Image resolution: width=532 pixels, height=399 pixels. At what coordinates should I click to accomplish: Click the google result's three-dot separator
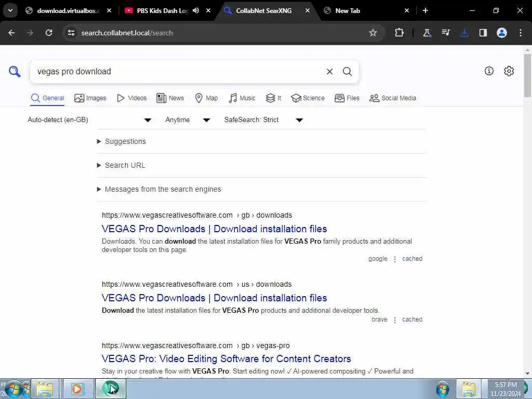pyautogui.click(x=395, y=259)
